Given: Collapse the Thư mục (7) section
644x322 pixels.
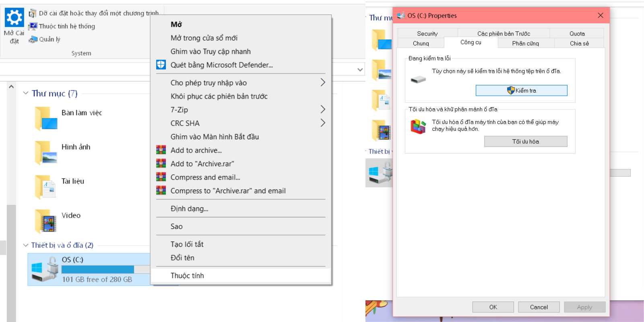Looking at the screenshot, I should click(x=26, y=93).
